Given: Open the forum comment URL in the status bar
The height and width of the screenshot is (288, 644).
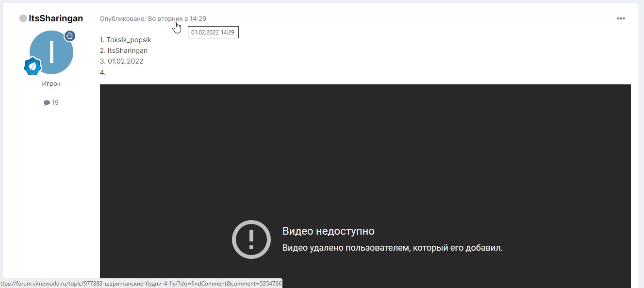Looking at the screenshot, I should point(141,284).
